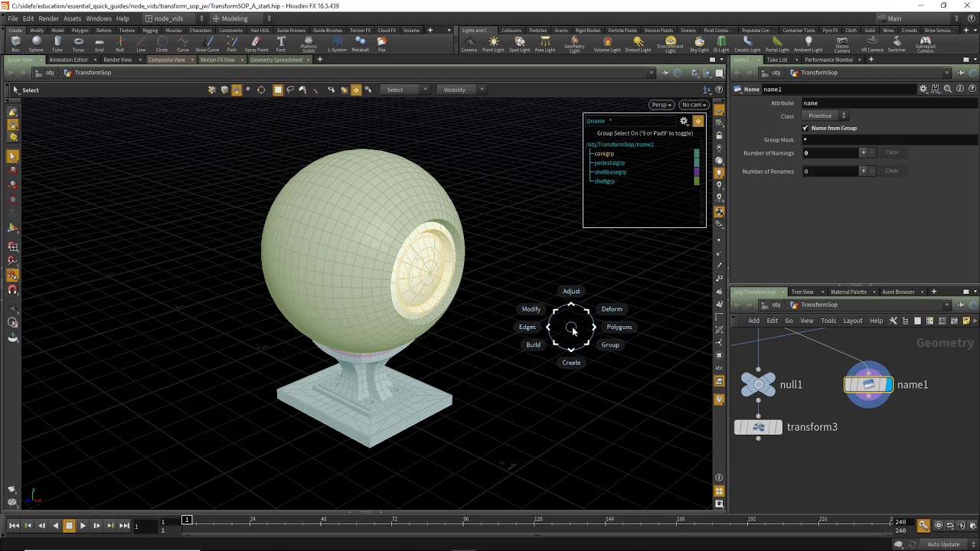Click the Gamepad Camera shelf tool

pyautogui.click(x=925, y=44)
